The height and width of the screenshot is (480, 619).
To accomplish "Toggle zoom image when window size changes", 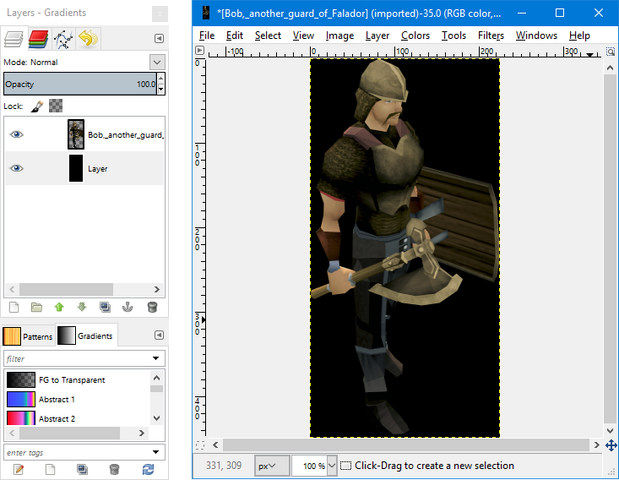I will 610,51.
